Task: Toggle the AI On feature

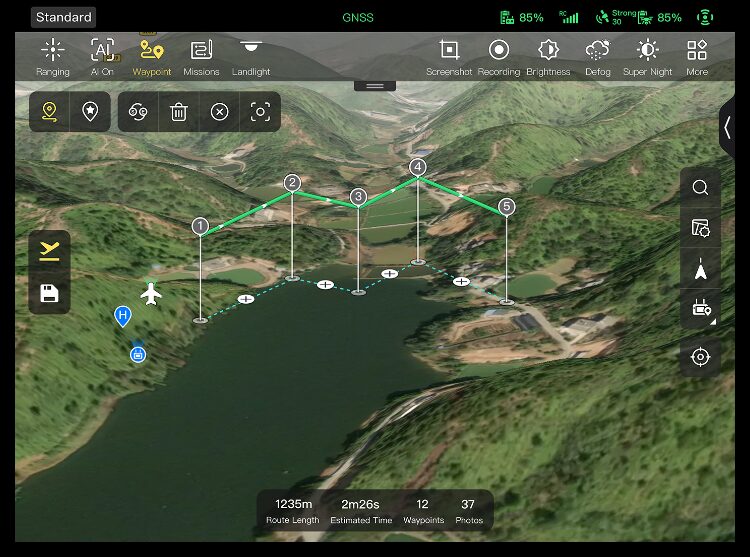Action: coord(102,57)
